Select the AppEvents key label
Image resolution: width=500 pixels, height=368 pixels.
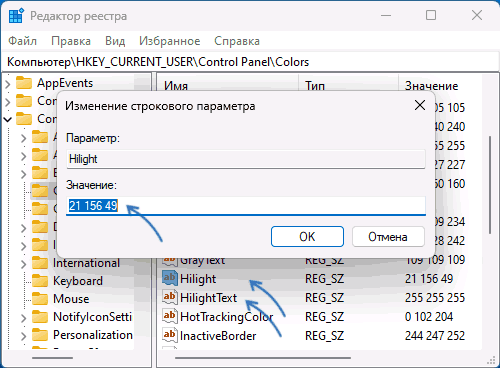[x=65, y=83]
